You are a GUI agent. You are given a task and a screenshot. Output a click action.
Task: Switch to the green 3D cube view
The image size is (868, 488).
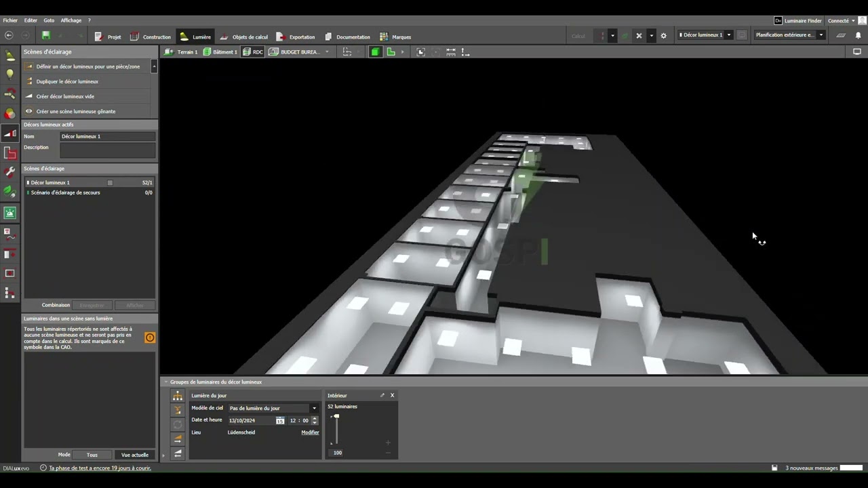pos(375,52)
